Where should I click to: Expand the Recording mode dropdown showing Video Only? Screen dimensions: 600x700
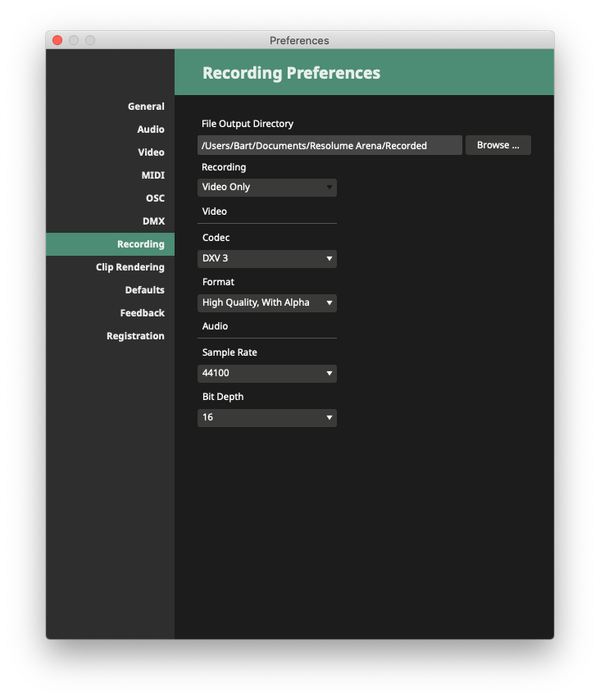[x=267, y=188]
